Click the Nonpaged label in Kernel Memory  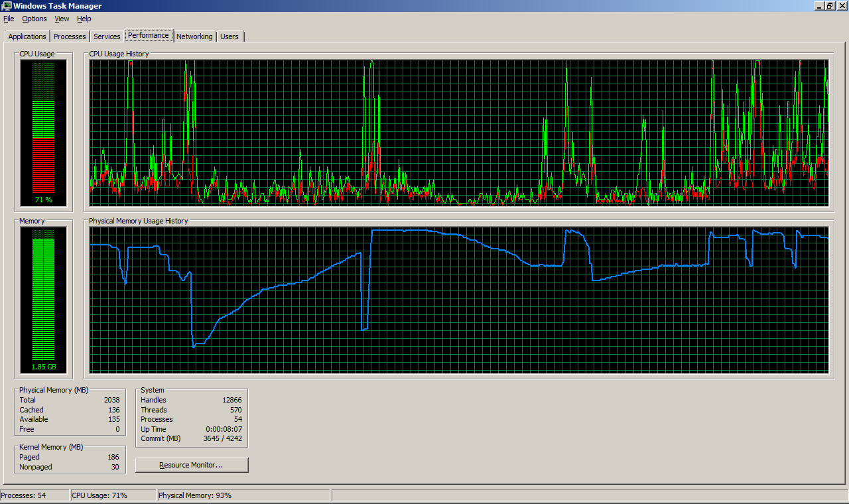[36, 467]
